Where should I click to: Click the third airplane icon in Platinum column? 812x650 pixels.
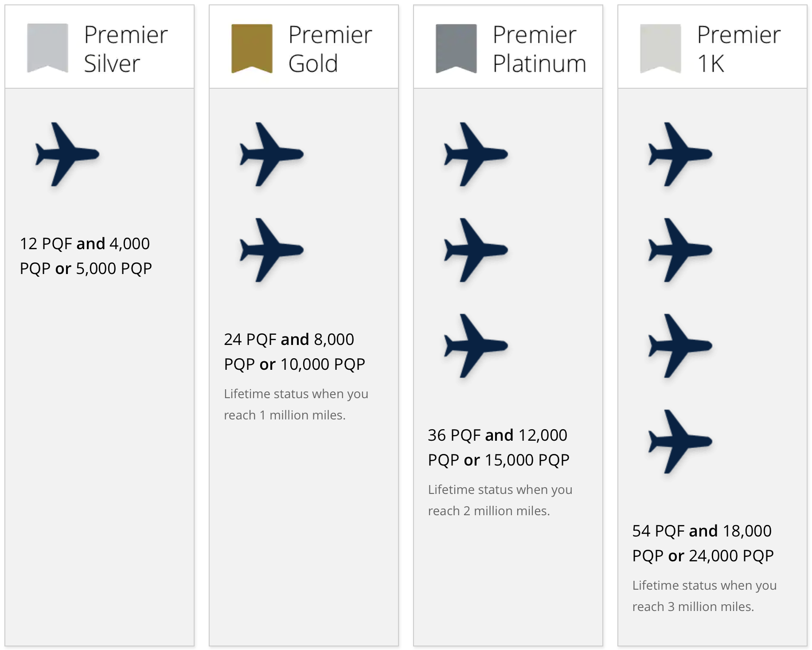476,346
